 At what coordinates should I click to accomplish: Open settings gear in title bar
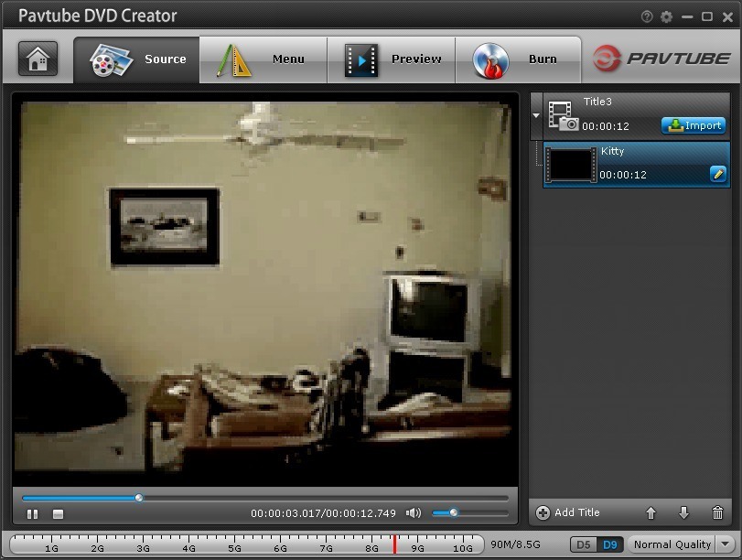(x=666, y=16)
